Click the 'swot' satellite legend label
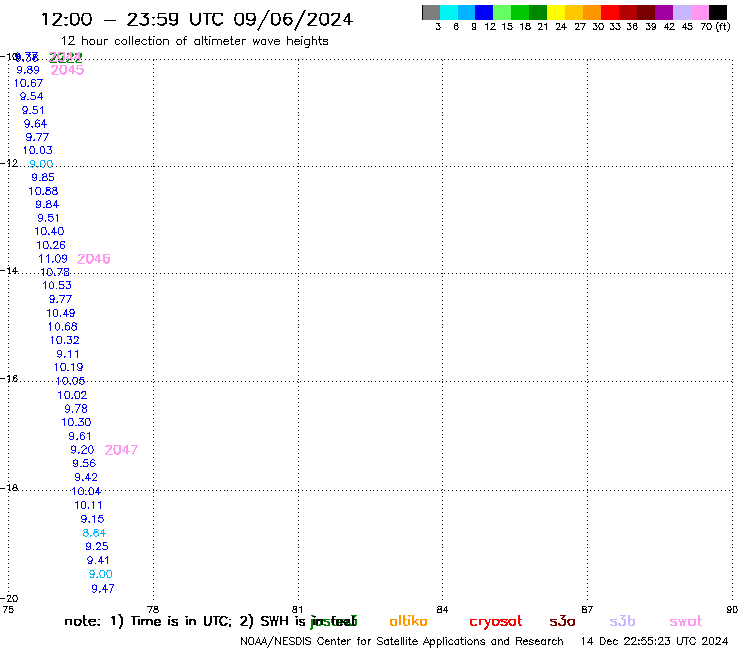 point(686,621)
